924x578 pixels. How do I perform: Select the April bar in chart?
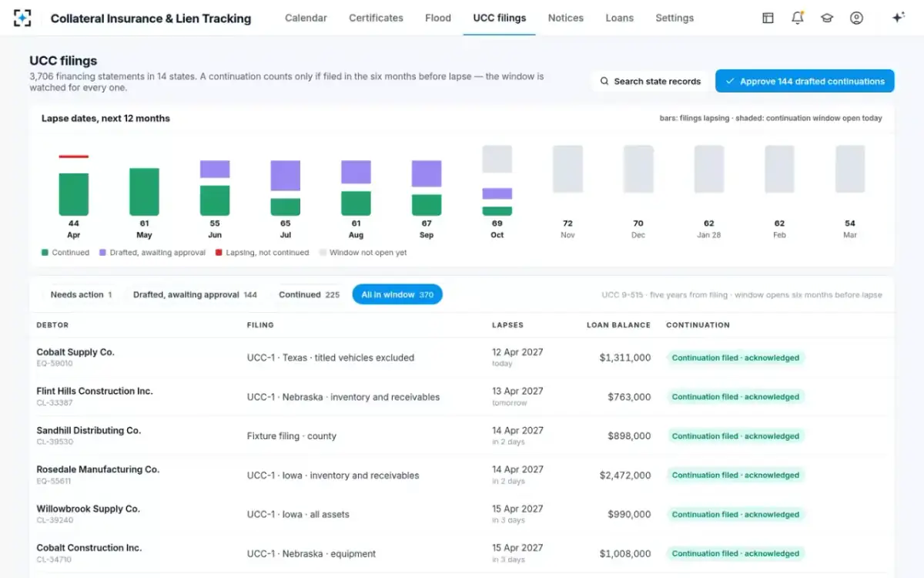(x=74, y=194)
